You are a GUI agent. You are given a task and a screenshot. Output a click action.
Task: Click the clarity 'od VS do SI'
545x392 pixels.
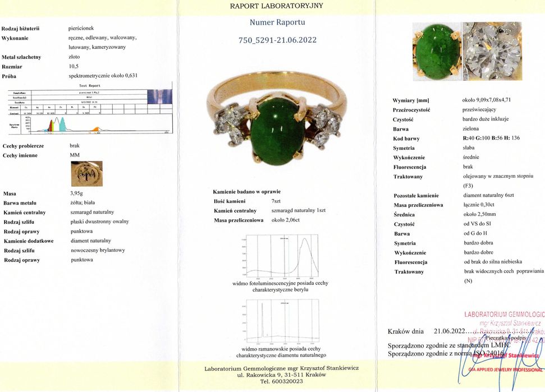477,224
